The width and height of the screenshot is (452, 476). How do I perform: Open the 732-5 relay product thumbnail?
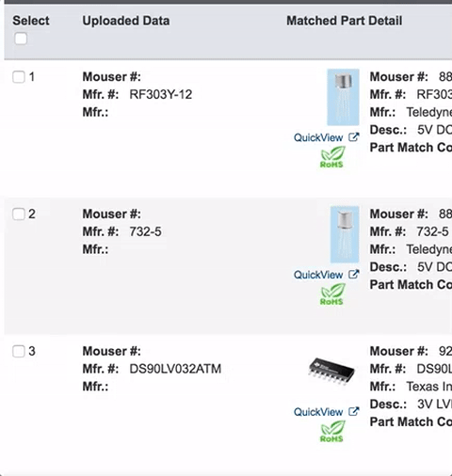click(x=345, y=234)
